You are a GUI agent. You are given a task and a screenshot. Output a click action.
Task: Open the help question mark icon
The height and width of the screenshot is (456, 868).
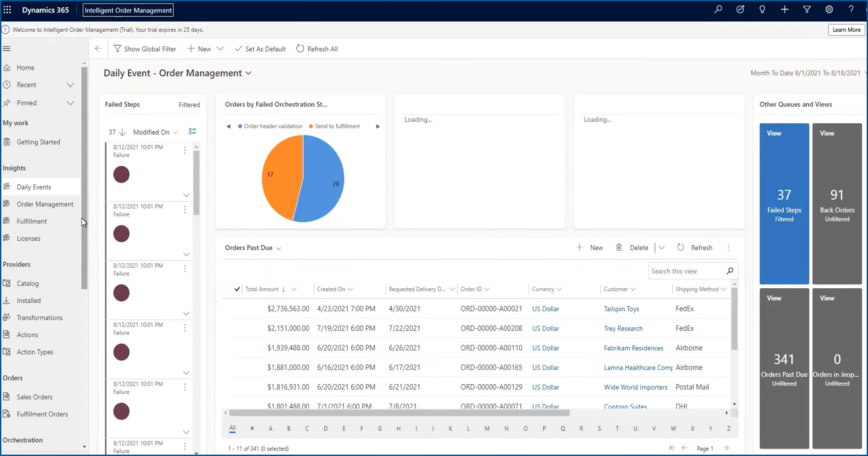click(851, 10)
